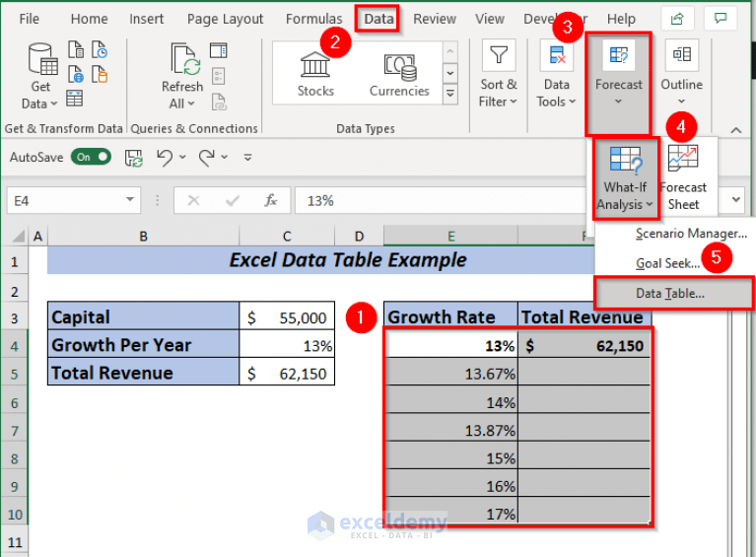Click the Cancel X icon in formula bar
Viewport: 756px width, 557px height.
[x=193, y=200]
